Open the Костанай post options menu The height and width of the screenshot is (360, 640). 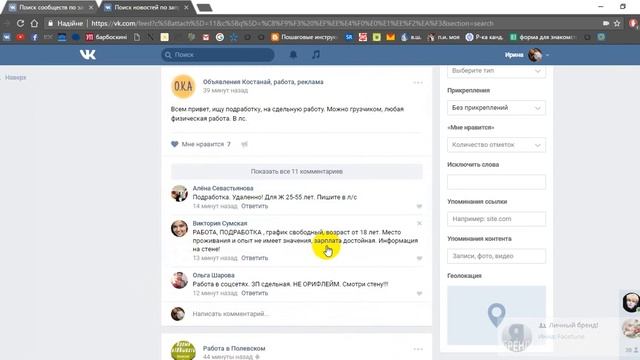click(418, 82)
